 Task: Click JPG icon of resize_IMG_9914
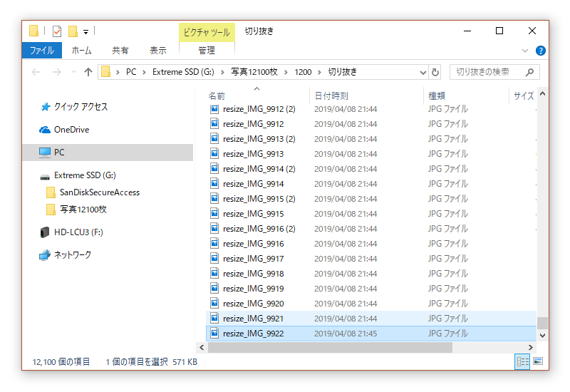[x=214, y=184]
